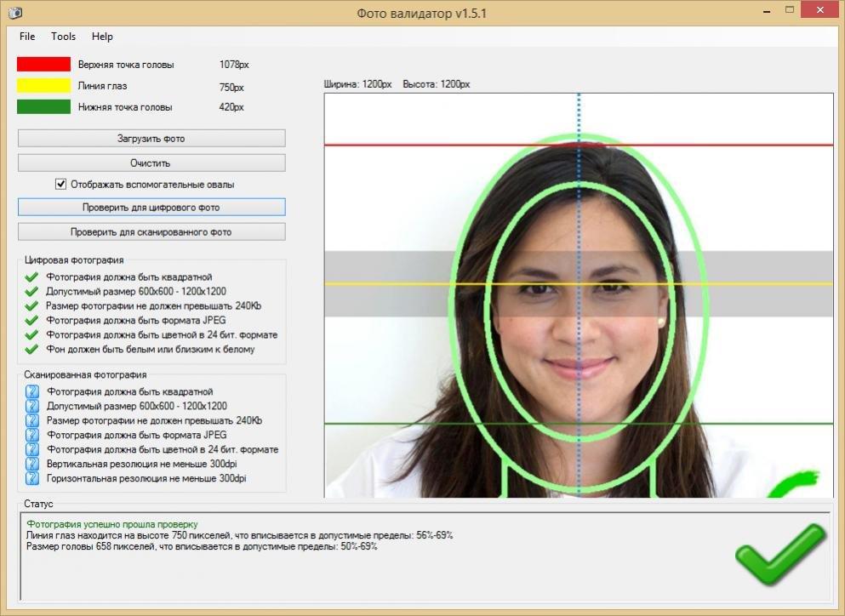
Task: Open the Help menu
Action: point(102,36)
